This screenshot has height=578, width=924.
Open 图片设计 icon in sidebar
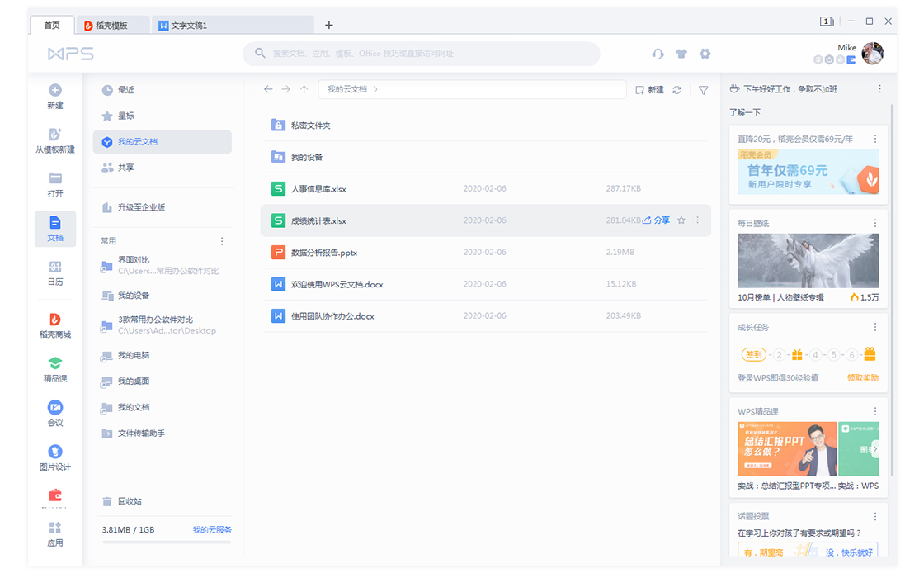pos(54,451)
